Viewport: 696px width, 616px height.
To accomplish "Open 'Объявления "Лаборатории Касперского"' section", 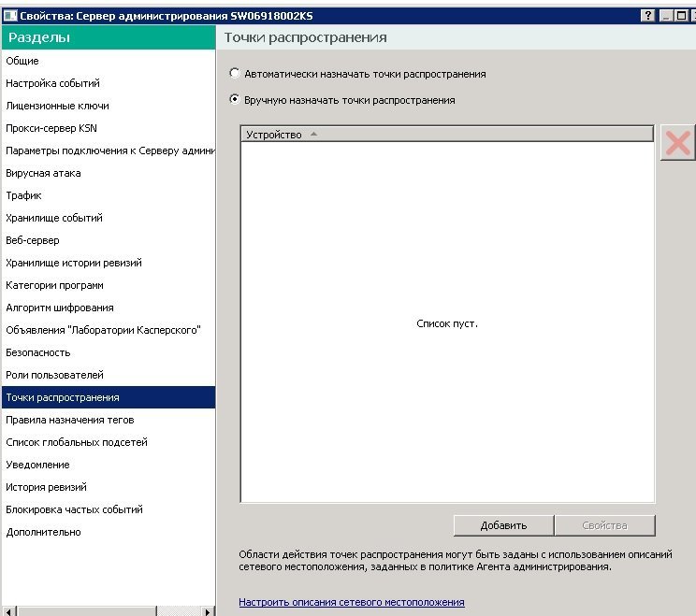I will point(109,330).
